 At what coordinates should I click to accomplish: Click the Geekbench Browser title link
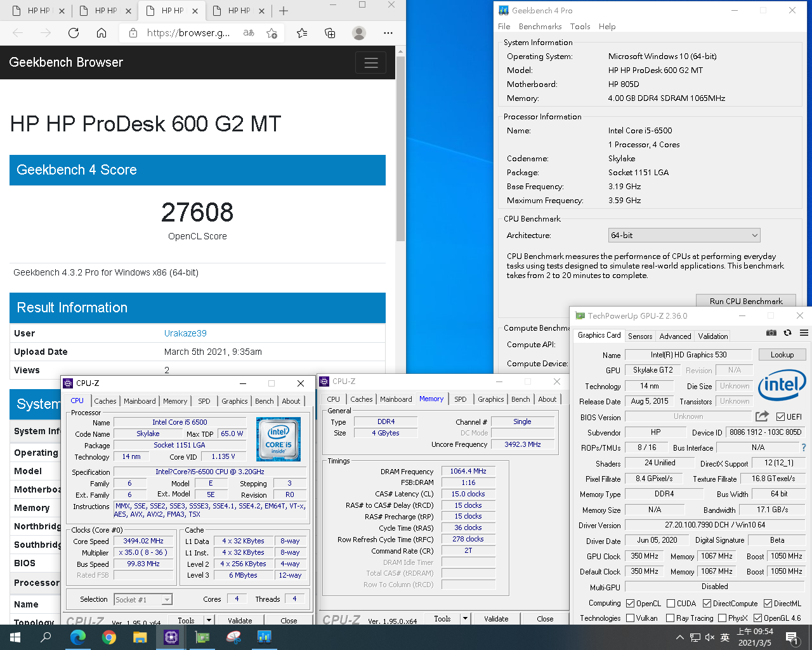pyautogui.click(x=66, y=62)
